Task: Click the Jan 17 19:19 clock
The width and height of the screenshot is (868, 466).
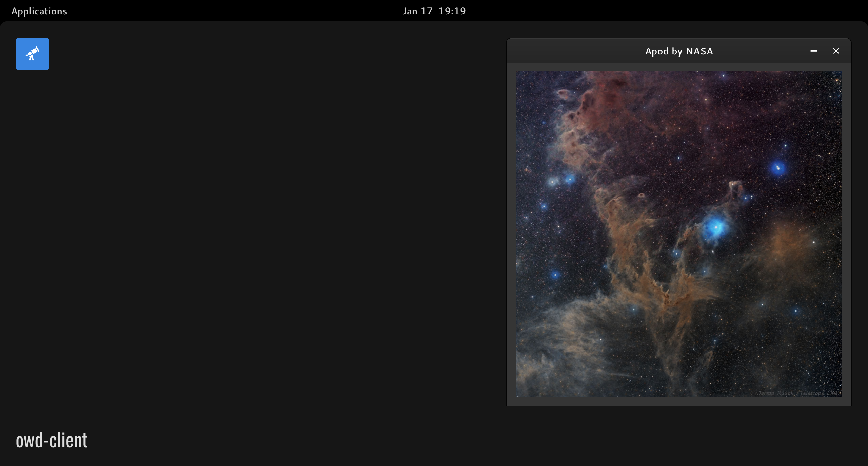Action: [434, 11]
